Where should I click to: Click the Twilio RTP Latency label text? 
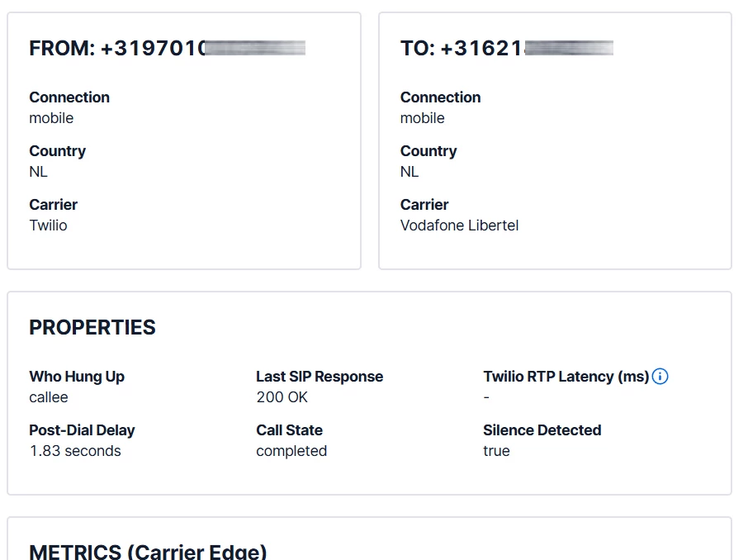click(x=566, y=377)
